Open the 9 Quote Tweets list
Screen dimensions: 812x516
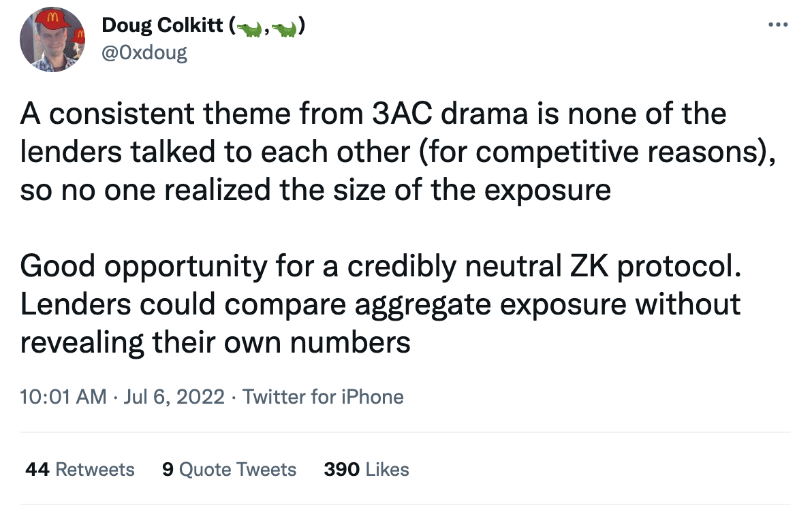(x=230, y=470)
